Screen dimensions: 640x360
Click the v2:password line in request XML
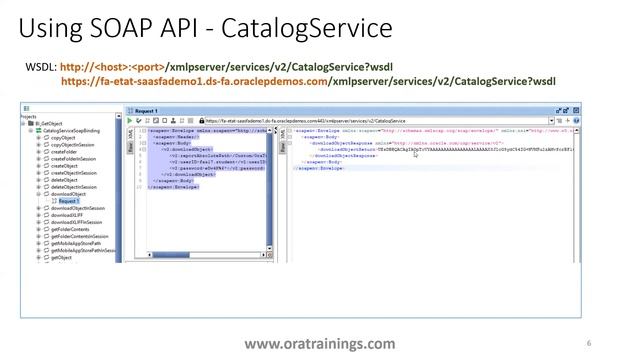click(217, 168)
